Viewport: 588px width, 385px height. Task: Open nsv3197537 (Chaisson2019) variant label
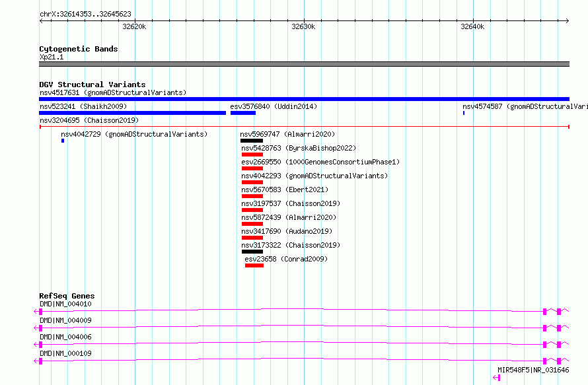[291, 203]
